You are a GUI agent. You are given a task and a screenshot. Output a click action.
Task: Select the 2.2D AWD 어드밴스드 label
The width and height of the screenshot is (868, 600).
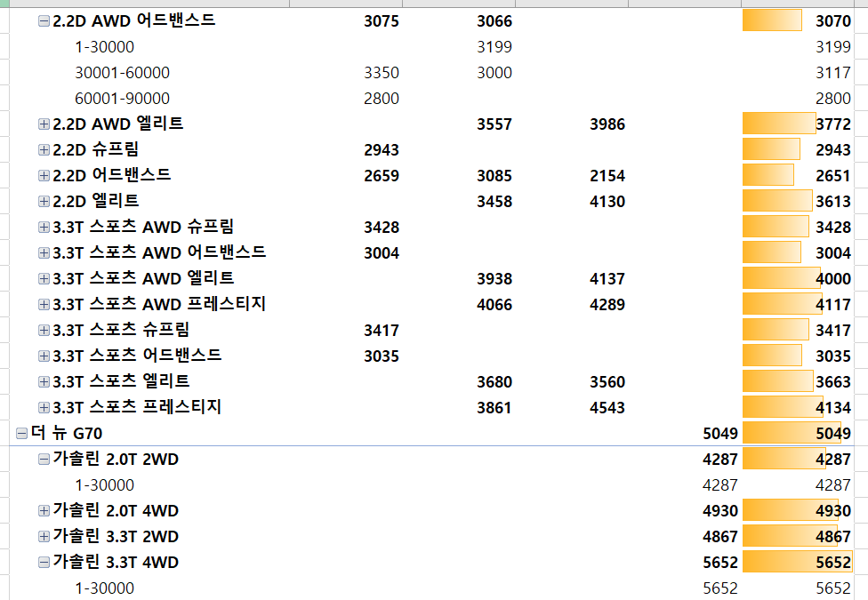coord(134,21)
